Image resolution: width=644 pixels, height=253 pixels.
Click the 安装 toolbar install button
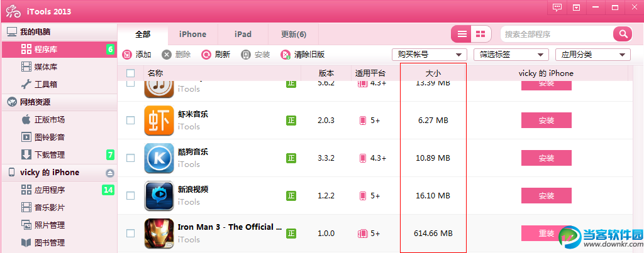click(x=255, y=55)
